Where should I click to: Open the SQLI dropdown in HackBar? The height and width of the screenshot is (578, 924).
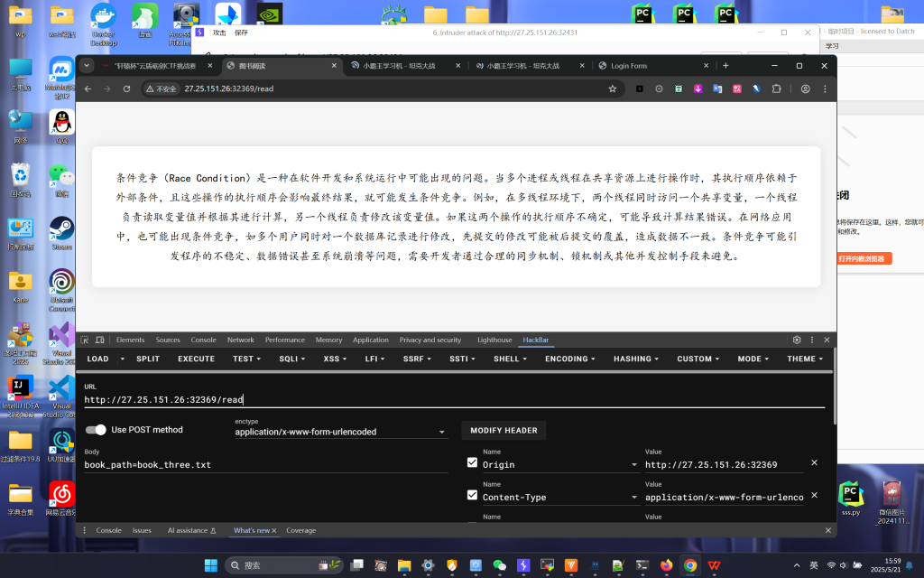point(291,359)
